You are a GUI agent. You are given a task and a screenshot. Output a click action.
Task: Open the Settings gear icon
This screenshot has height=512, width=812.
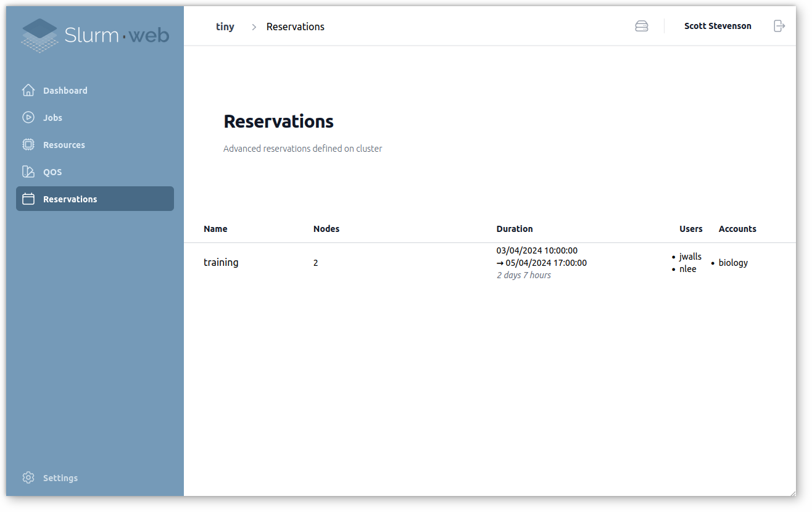point(28,478)
